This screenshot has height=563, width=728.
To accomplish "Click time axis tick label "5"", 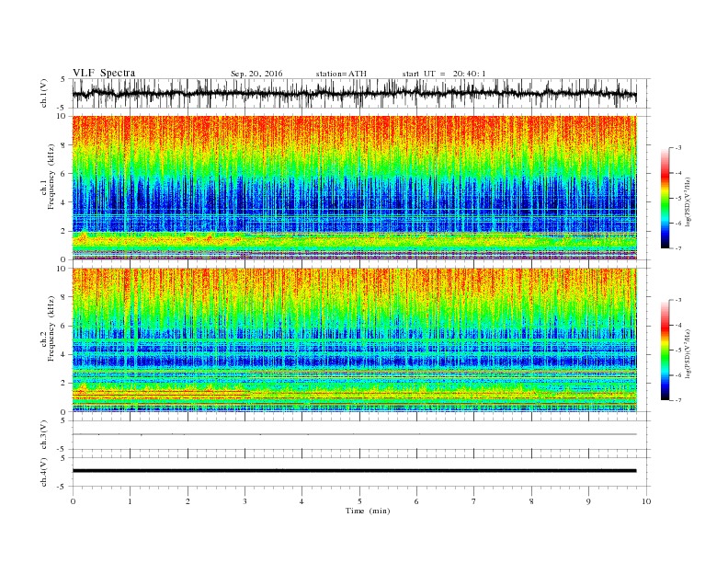I will pyautogui.click(x=359, y=501).
